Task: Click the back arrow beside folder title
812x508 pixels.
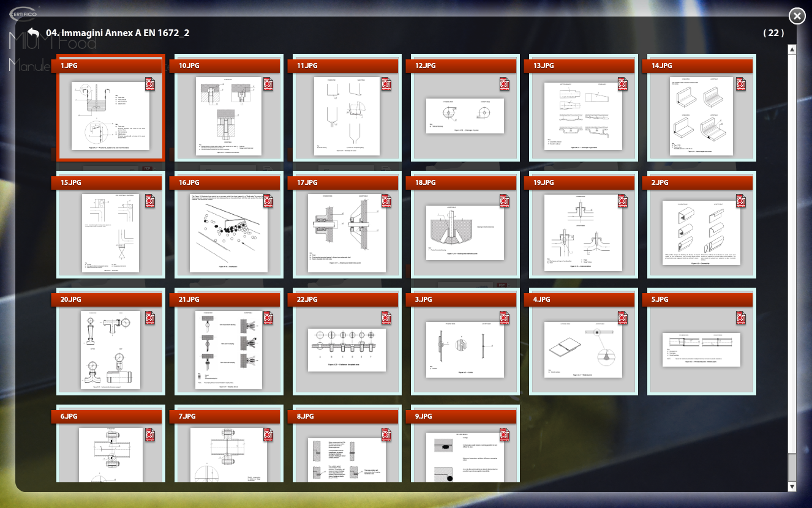Action: (33, 32)
